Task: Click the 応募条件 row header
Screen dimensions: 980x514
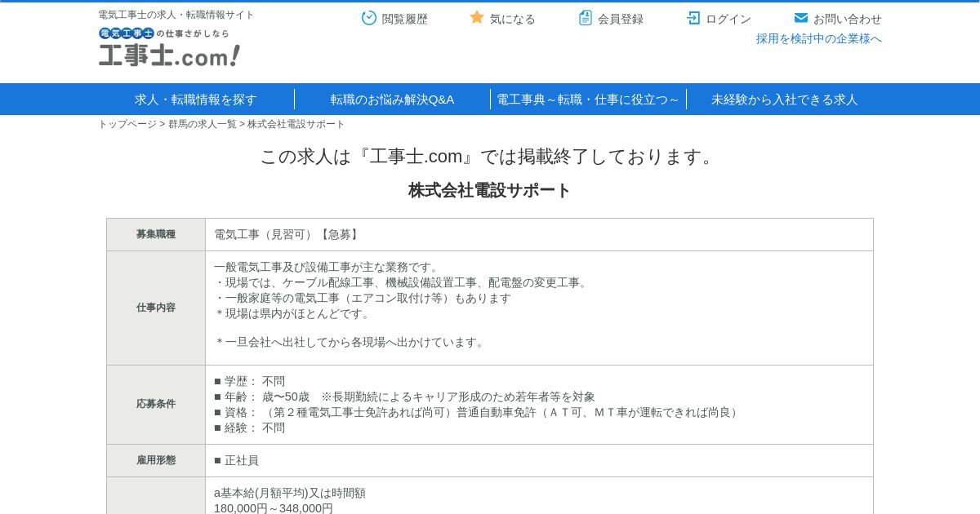Action: (156, 404)
